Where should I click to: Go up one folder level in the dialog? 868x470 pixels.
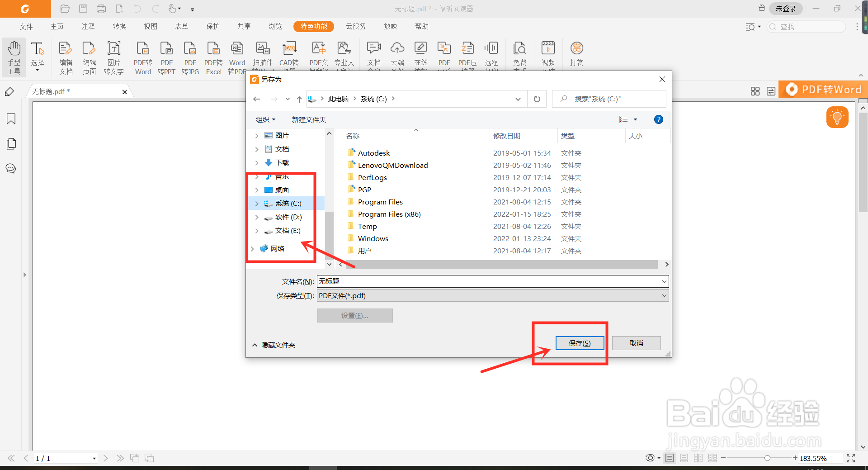pos(299,99)
